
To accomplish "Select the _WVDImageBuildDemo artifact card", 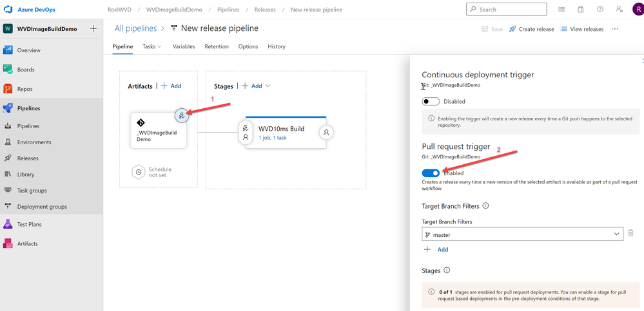I will tap(159, 131).
